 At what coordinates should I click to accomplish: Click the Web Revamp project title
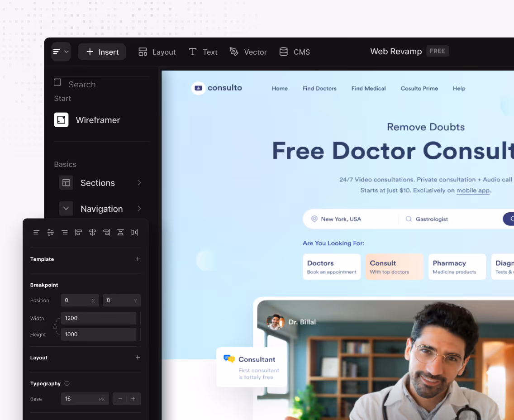tap(396, 52)
